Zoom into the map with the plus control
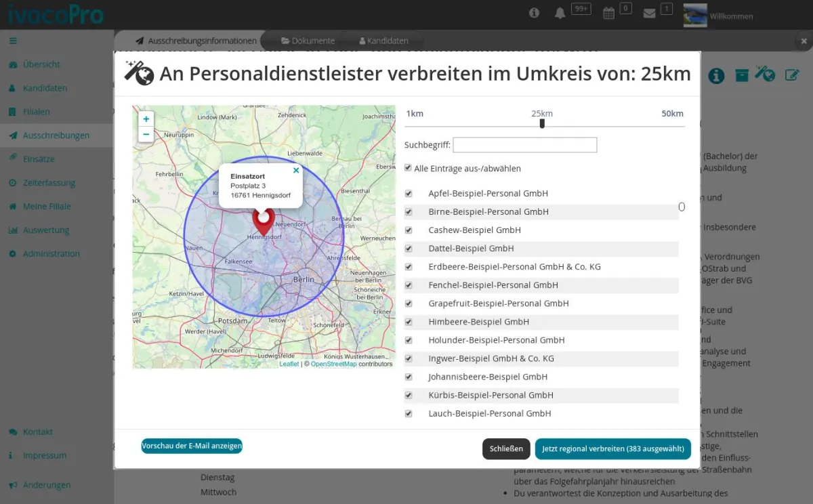Screen dimensions: 813x504 pos(146,119)
